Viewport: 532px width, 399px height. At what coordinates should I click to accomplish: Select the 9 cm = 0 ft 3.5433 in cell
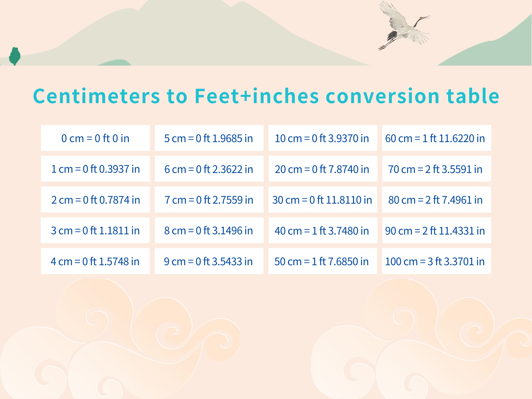coord(209,261)
